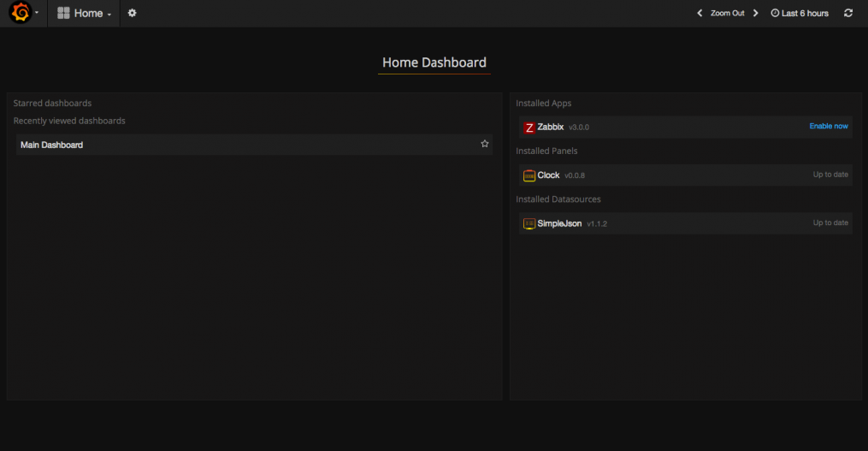This screenshot has width=868, height=451.
Task: Click the Recently viewed dashboards heading
Action: pyautogui.click(x=69, y=121)
